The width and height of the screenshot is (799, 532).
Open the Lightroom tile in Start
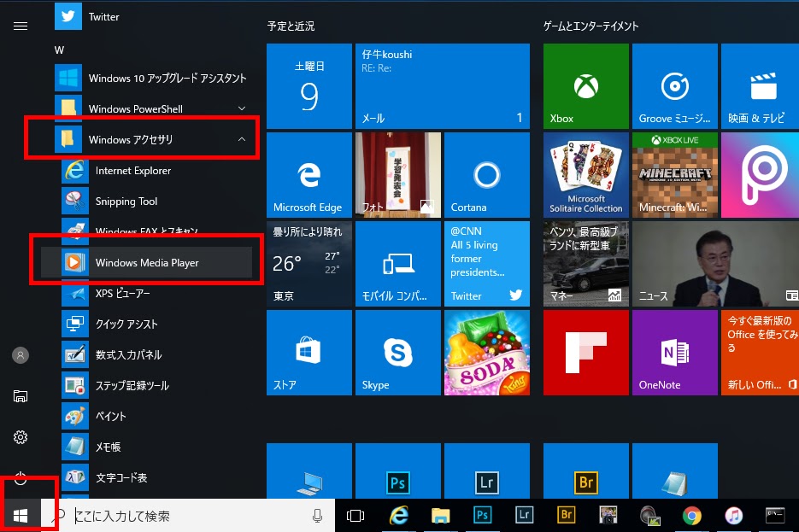click(x=487, y=471)
